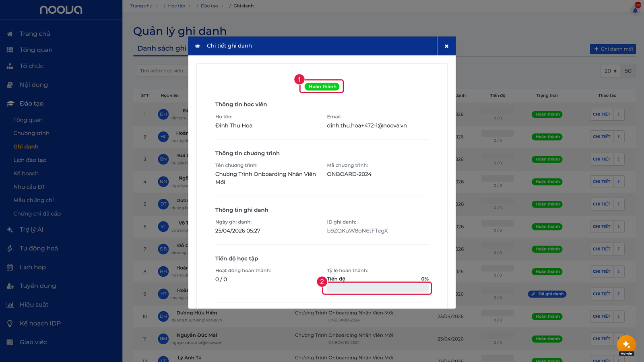Click the eye icon in dialog header
This screenshot has width=644, height=362.
[x=198, y=46]
